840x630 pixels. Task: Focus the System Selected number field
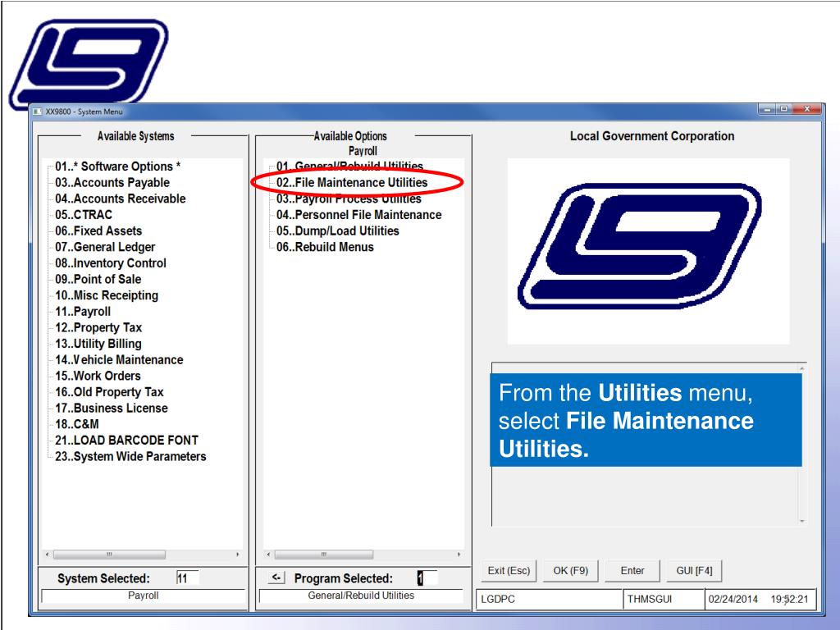(188, 578)
